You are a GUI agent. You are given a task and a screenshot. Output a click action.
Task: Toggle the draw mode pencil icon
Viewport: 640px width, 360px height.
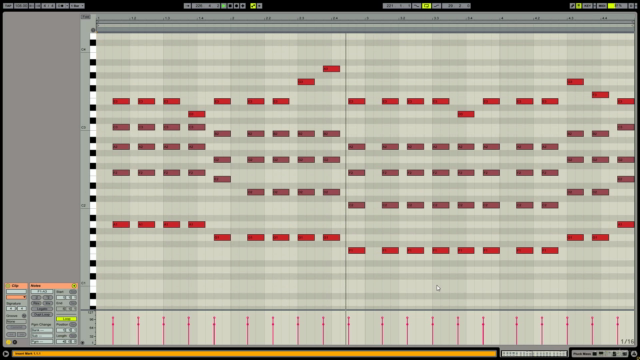572,6
